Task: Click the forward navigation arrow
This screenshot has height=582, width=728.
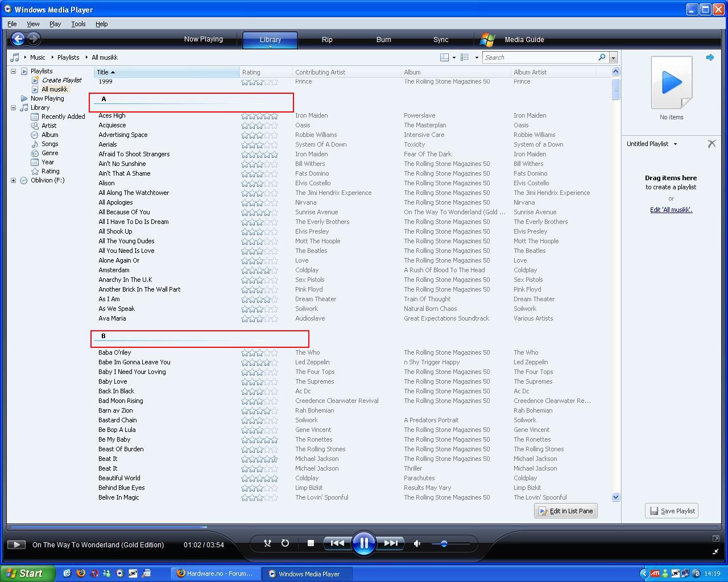Action: click(x=34, y=39)
